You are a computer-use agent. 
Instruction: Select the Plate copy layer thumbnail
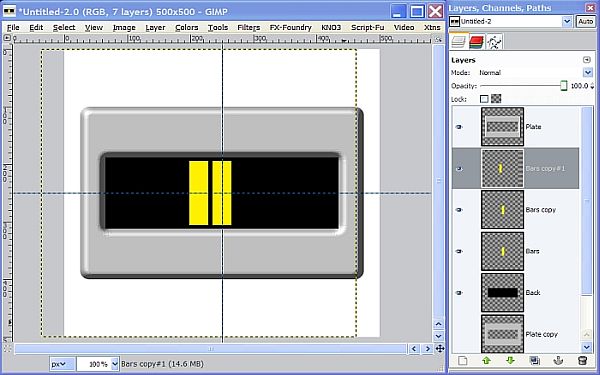coord(502,334)
